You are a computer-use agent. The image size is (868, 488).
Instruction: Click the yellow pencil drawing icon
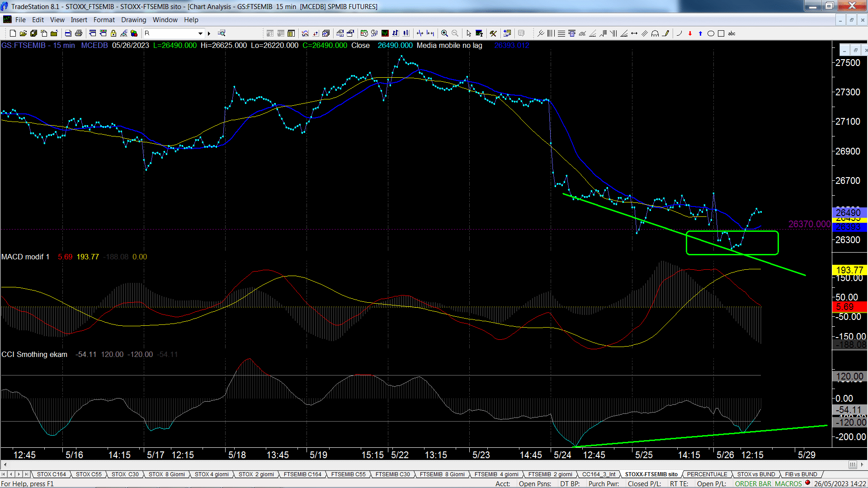[x=665, y=33]
